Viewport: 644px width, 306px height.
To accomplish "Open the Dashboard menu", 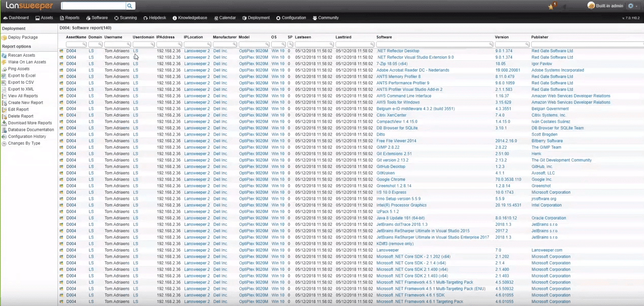I will [16, 18].
